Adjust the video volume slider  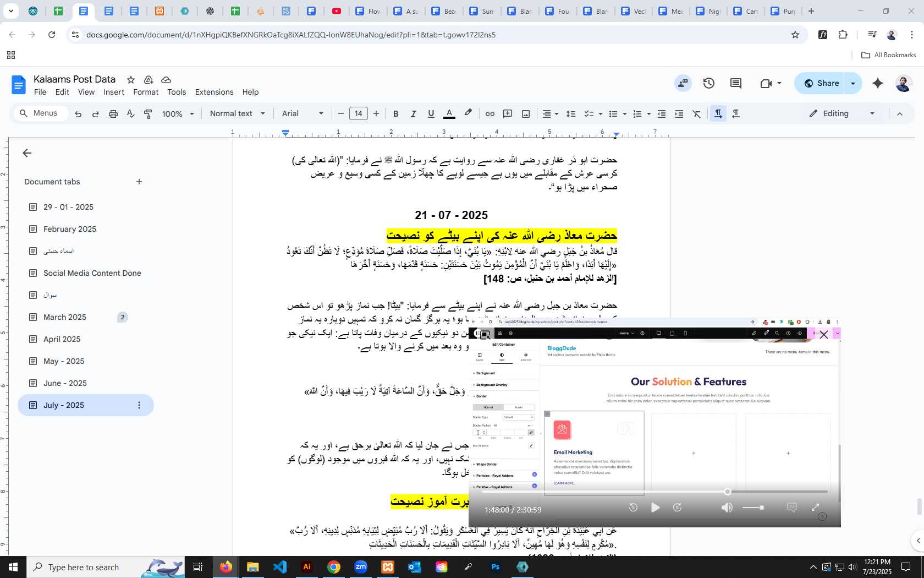point(753,508)
